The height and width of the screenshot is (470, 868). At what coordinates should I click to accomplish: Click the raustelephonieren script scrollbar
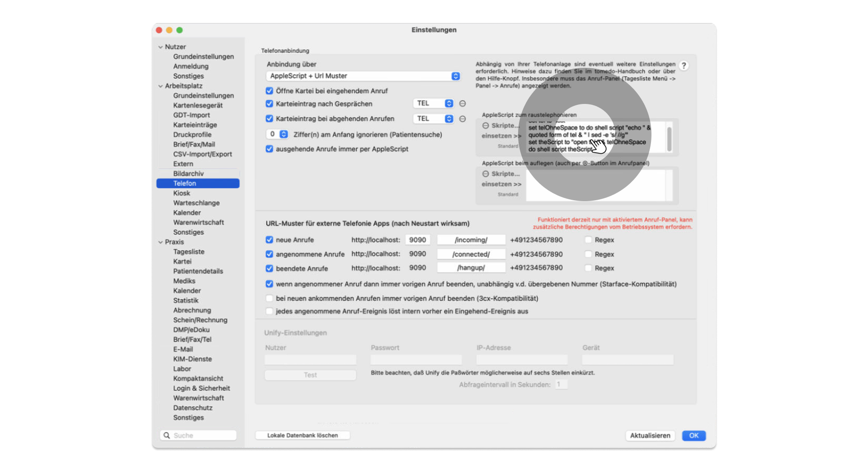pyautogui.click(x=669, y=137)
